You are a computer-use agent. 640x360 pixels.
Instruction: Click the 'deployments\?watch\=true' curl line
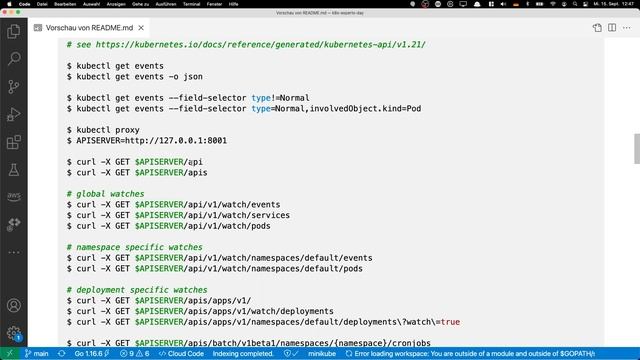pos(263,322)
